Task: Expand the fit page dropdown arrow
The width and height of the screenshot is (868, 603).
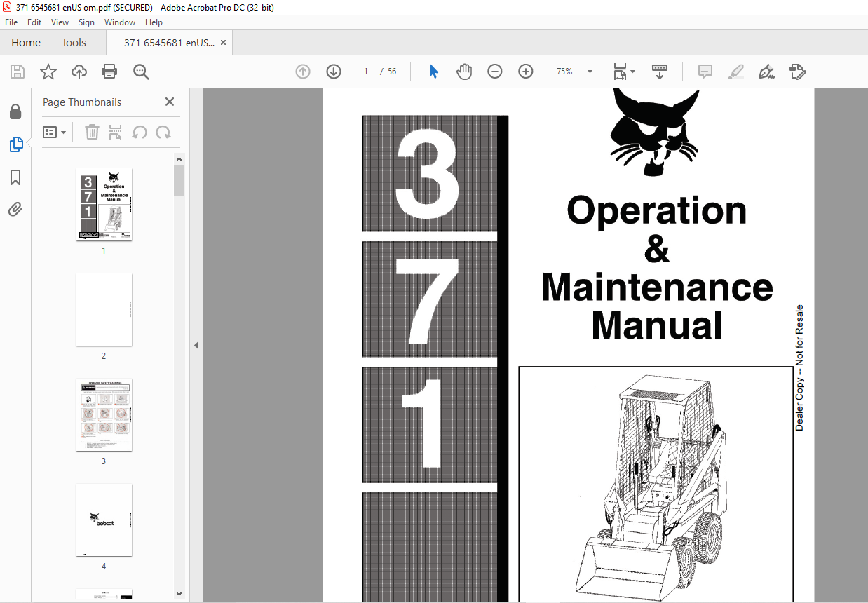Action: pyautogui.click(x=632, y=72)
